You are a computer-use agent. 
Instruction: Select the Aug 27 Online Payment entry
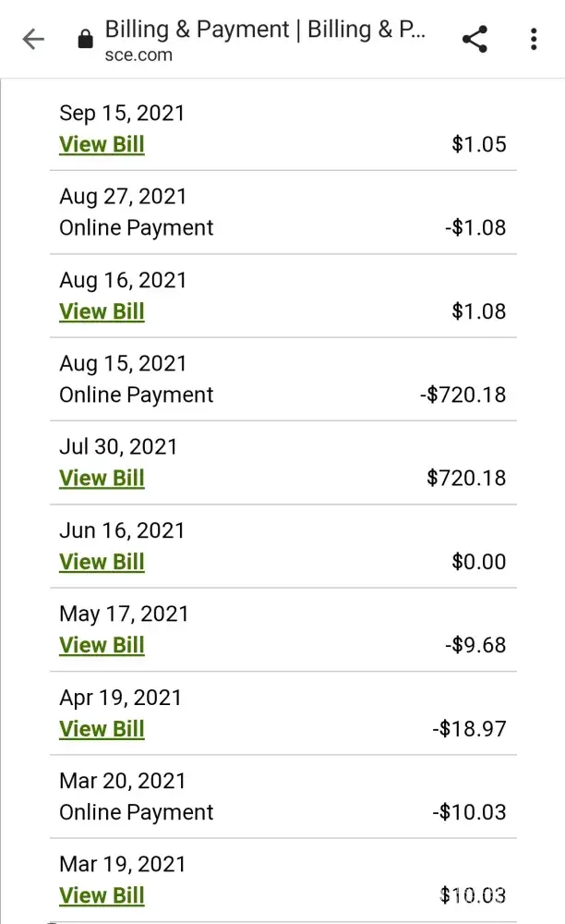point(137,228)
